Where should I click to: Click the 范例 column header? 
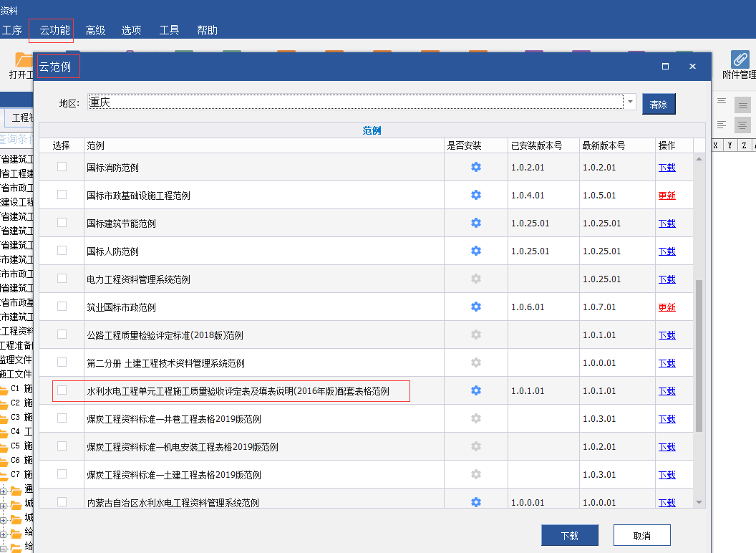(x=263, y=145)
